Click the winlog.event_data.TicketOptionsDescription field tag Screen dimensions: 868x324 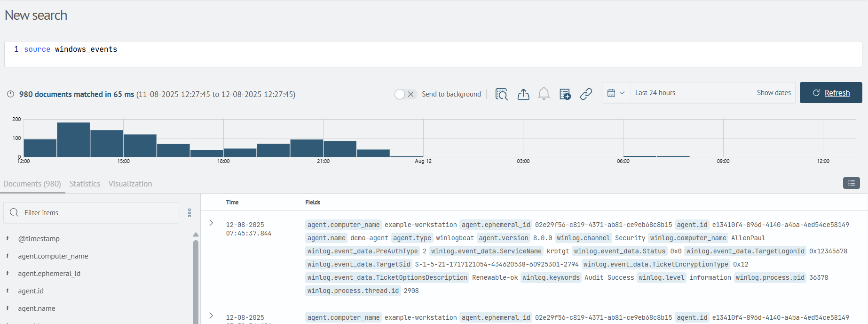387,277
